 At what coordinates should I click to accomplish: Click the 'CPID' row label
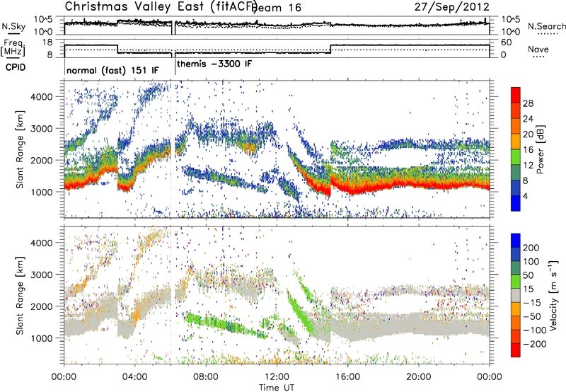click(16, 67)
